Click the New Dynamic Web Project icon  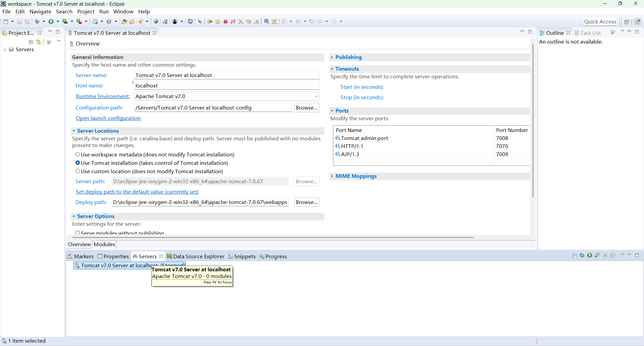[x=95, y=21]
